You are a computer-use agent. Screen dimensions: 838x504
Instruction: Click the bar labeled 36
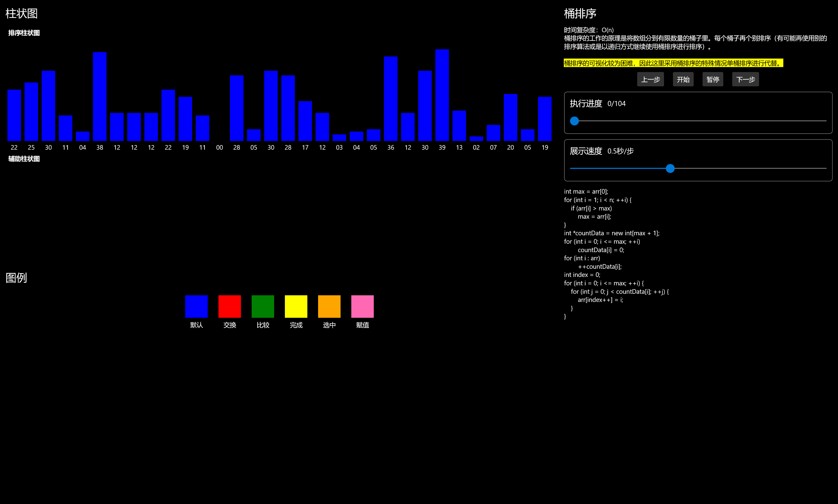(x=391, y=99)
